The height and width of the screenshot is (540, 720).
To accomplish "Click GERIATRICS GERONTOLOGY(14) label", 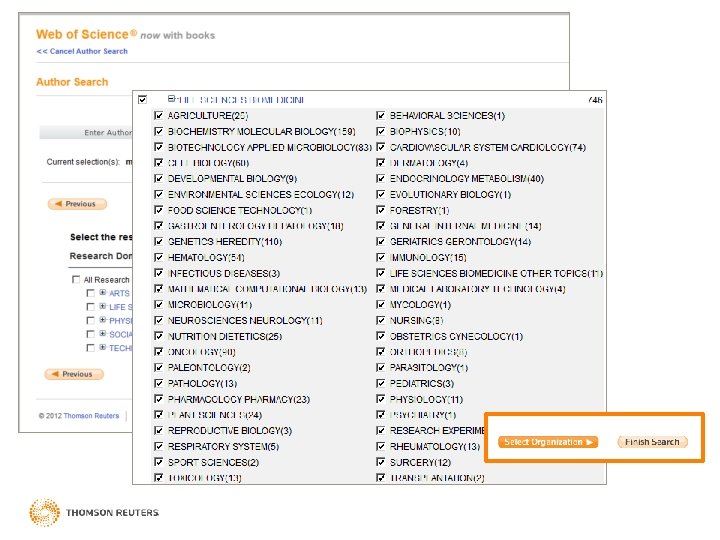I will pyautogui.click(x=461, y=242).
